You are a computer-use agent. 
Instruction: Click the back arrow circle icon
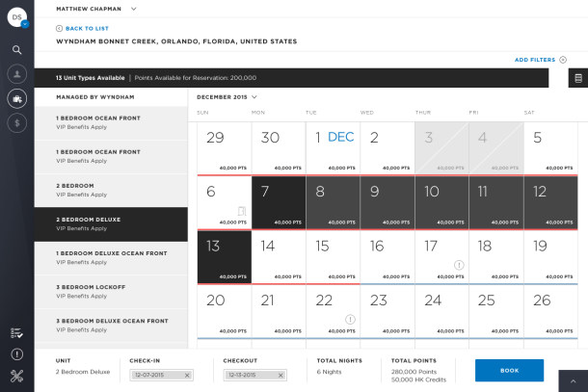click(59, 29)
